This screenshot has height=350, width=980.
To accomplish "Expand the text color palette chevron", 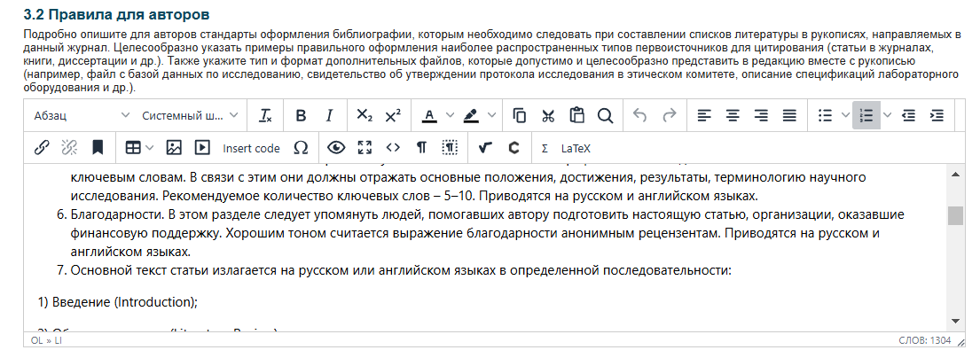I will pyautogui.click(x=450, y=115).
